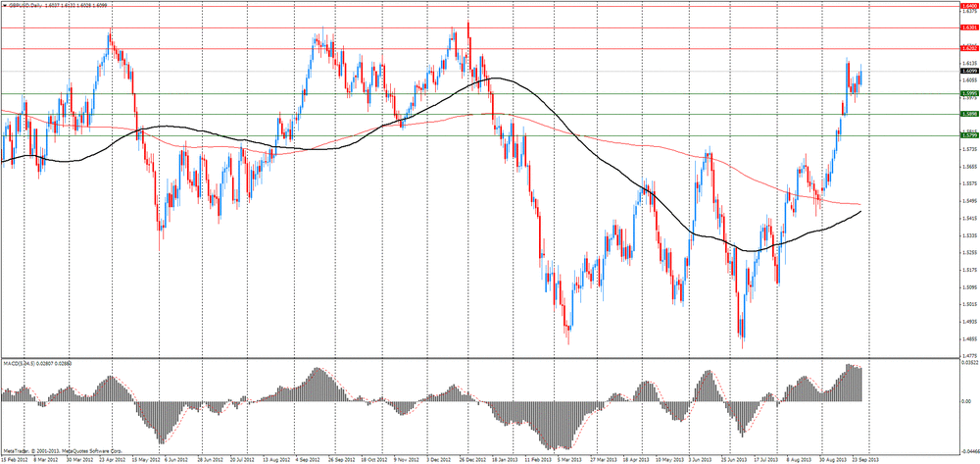This screenshot has width=980, height=464.
Task: Click the 1.4775 value on price axis
Action: pos(966,355)
